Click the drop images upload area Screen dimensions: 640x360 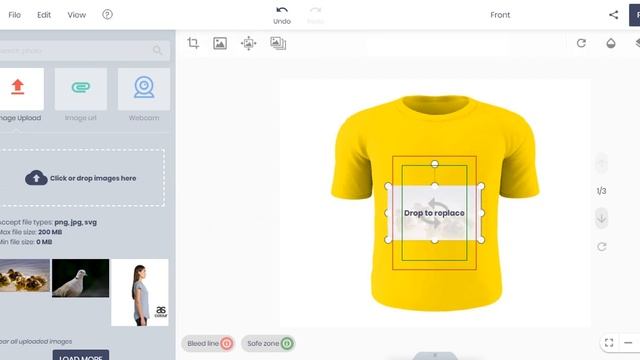click(82, 178)
